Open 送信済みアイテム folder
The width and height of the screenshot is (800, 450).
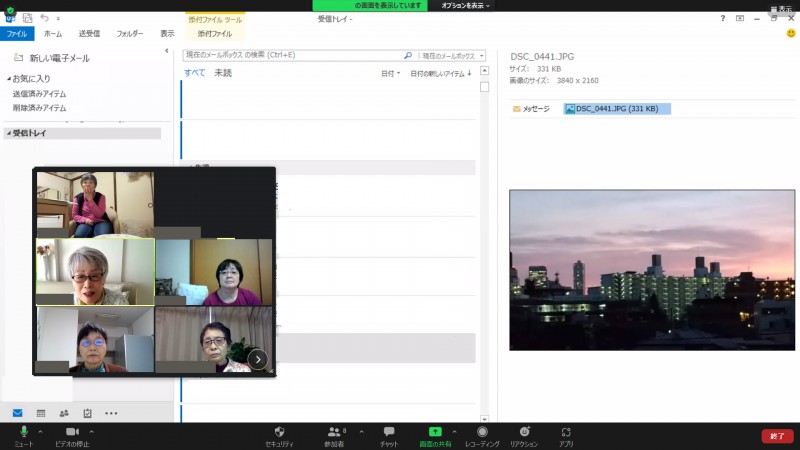(x=39, y=94)
